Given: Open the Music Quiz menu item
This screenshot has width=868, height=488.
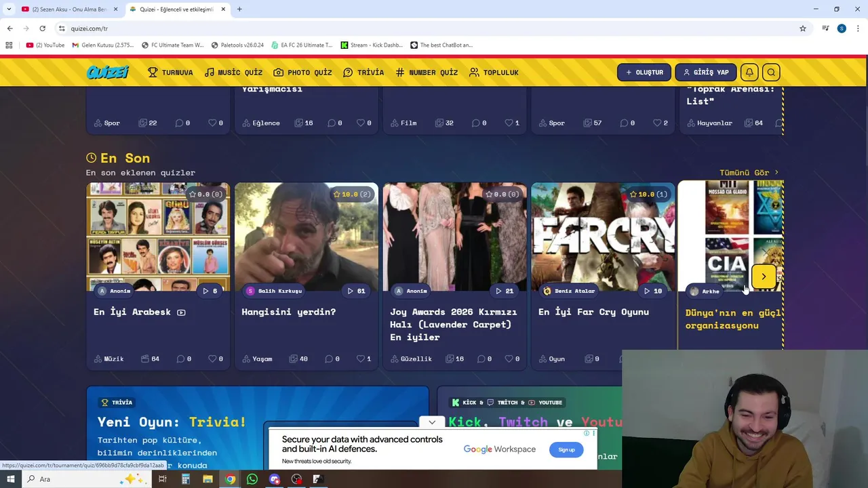Looking at the screenshot, I should [233, 73].
